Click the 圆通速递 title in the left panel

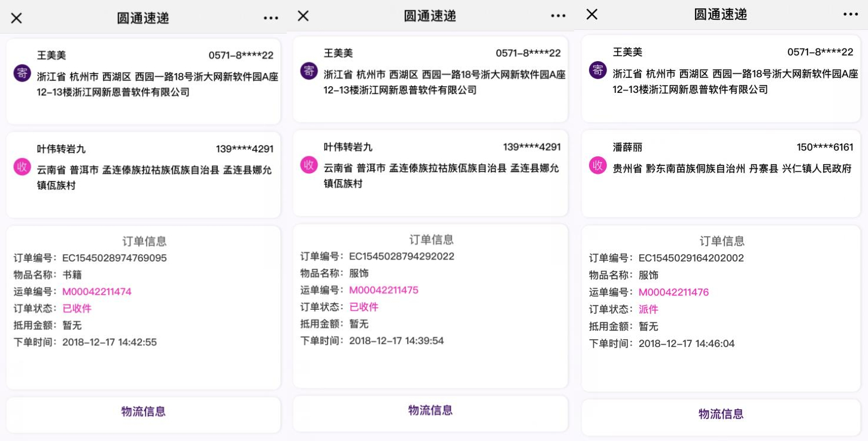pyautogui.click(x=143, y=18)
